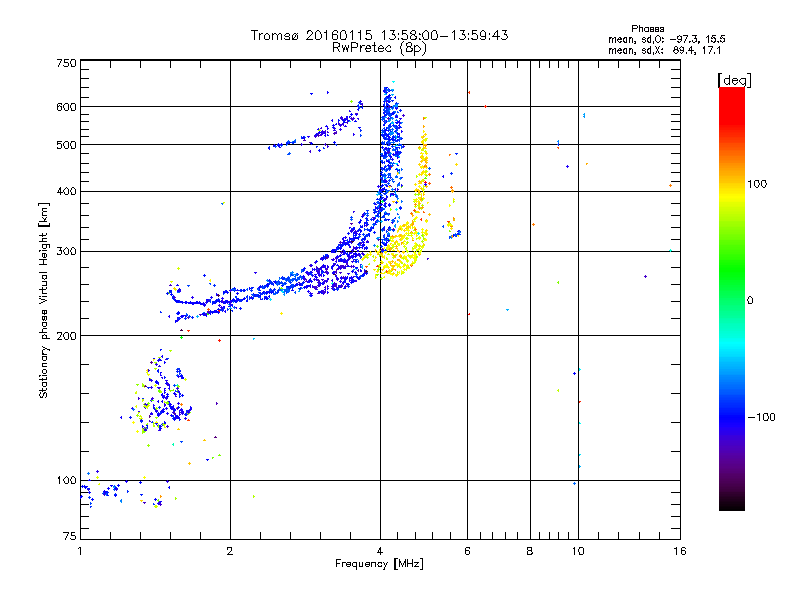Click x-axis tick label '4'

tap(380, 551)
